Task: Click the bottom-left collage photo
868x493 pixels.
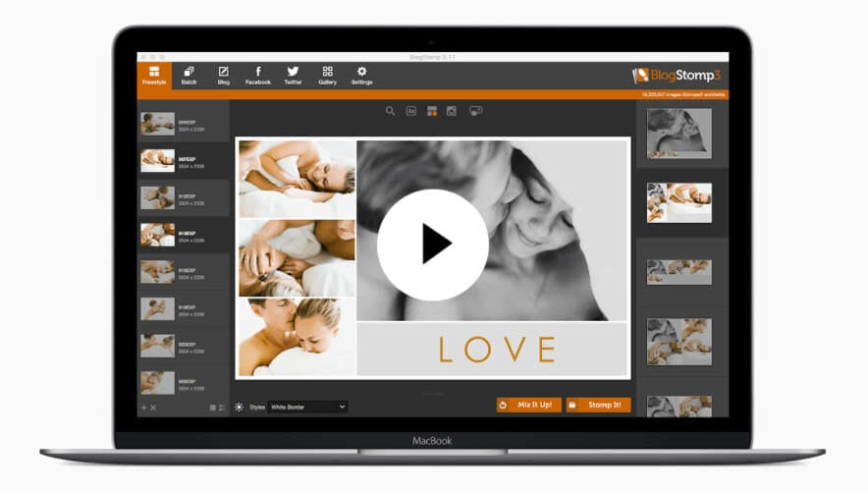Action: (x=298, y=338)
